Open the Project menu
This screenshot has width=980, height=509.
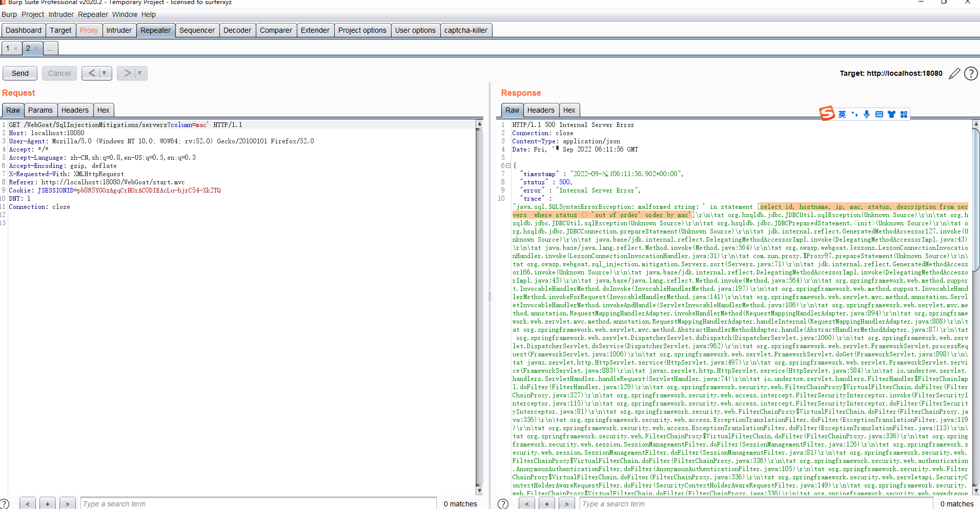(x=33, y=14)
